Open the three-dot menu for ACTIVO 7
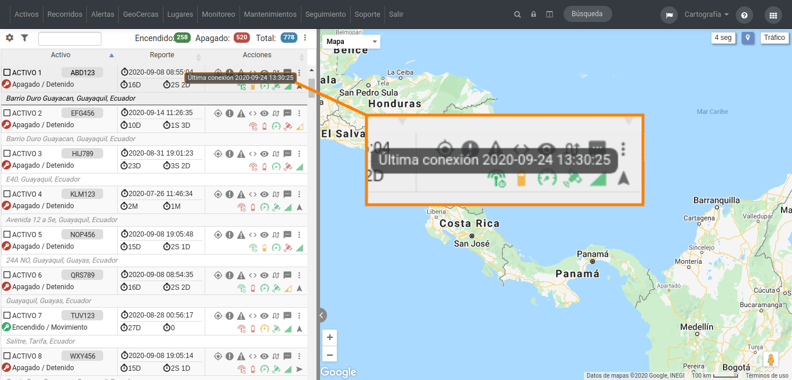Screen dimensions: 792x380 pyautogui.click(x=300, y=315)
